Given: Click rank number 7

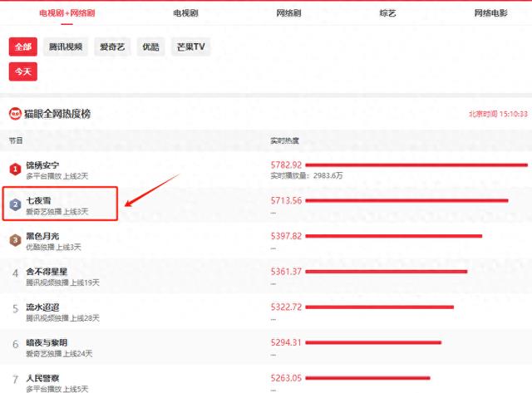Looking at the screenshot, I should pos(15,380).
